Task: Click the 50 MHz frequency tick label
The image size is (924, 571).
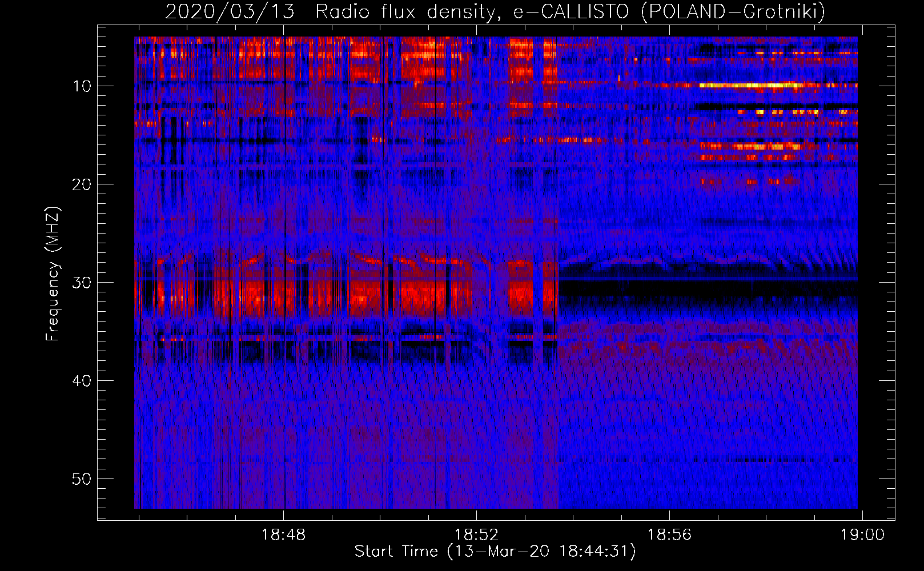Action: pos(82,479)
